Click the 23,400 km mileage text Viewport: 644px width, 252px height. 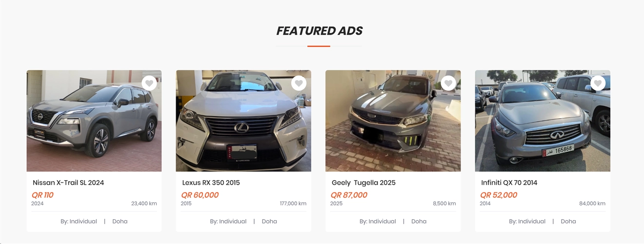coord(144,204)
